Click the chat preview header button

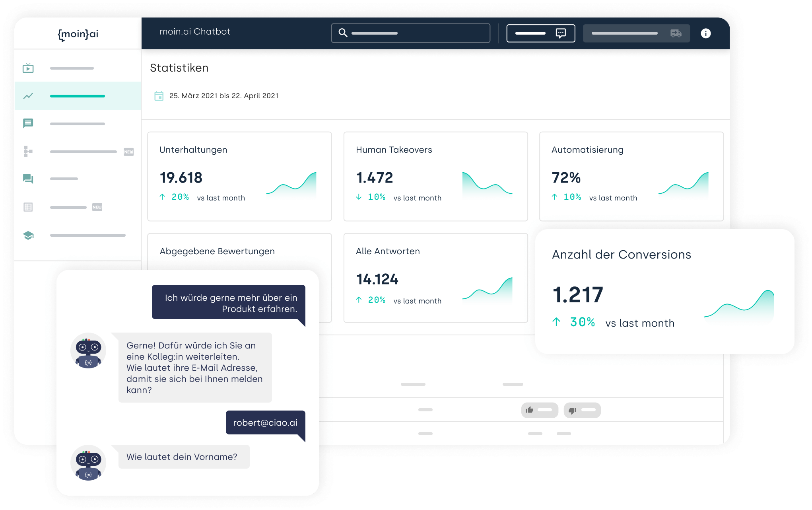[540, 33]
